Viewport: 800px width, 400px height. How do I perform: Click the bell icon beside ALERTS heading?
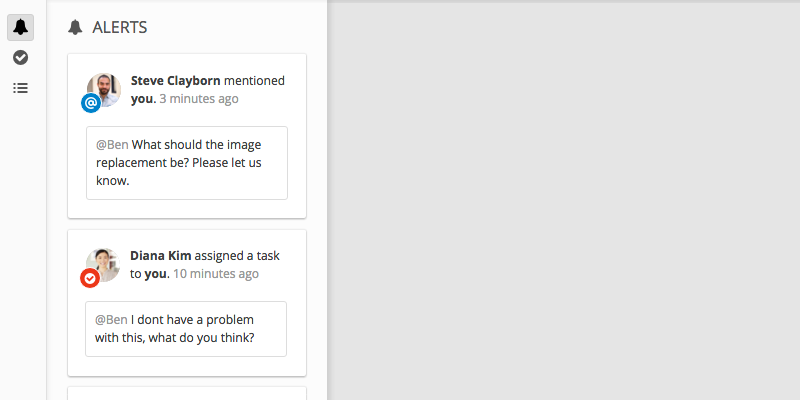75,28
